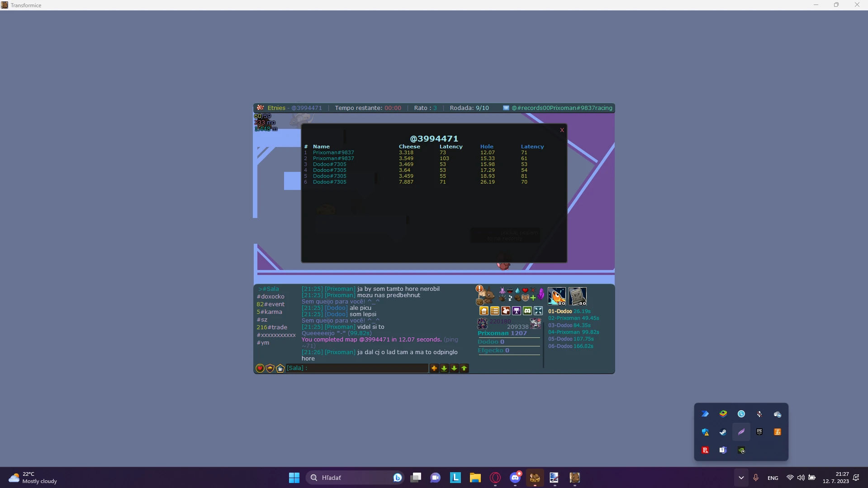Image resolution: width=868 pixels, height=488 pixels.
Task: Click the red heart friends button
Action: [260, 368]
